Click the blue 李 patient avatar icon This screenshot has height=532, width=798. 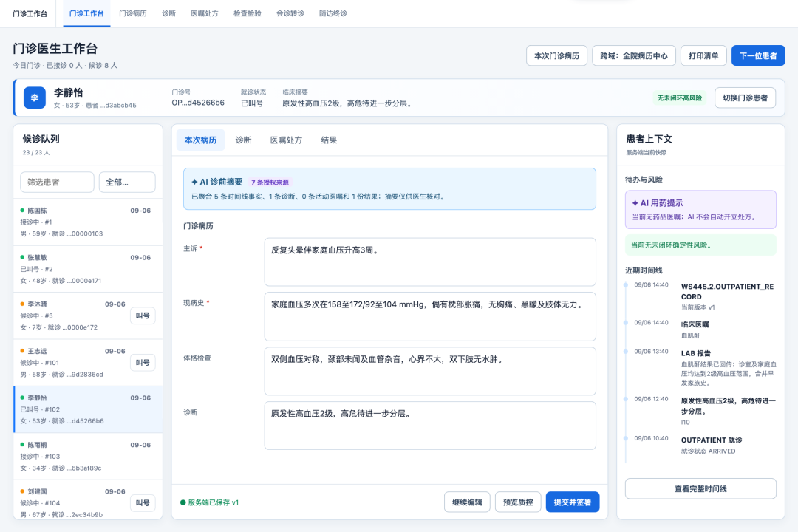coord(35,98)
